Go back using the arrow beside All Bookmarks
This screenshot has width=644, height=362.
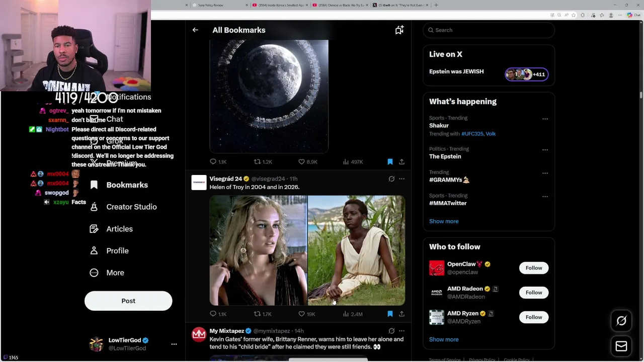coord(195,30)
